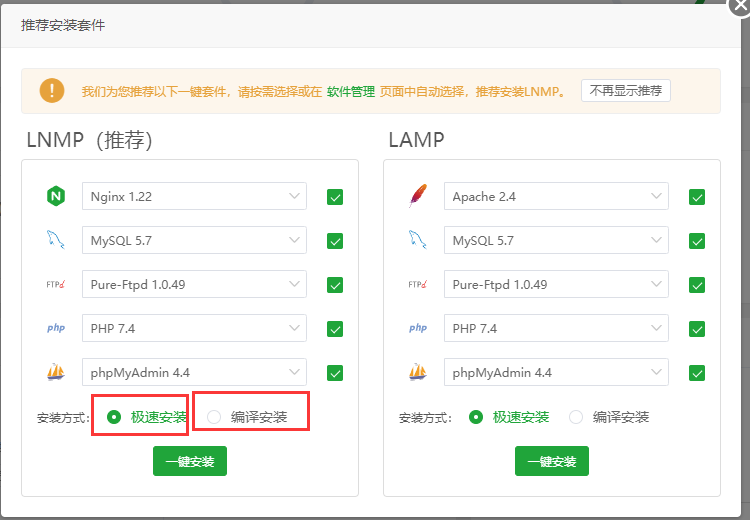Click the MySQL dolphin icon in LAMP
Screen dimensions: 750x520
[418, 240]
